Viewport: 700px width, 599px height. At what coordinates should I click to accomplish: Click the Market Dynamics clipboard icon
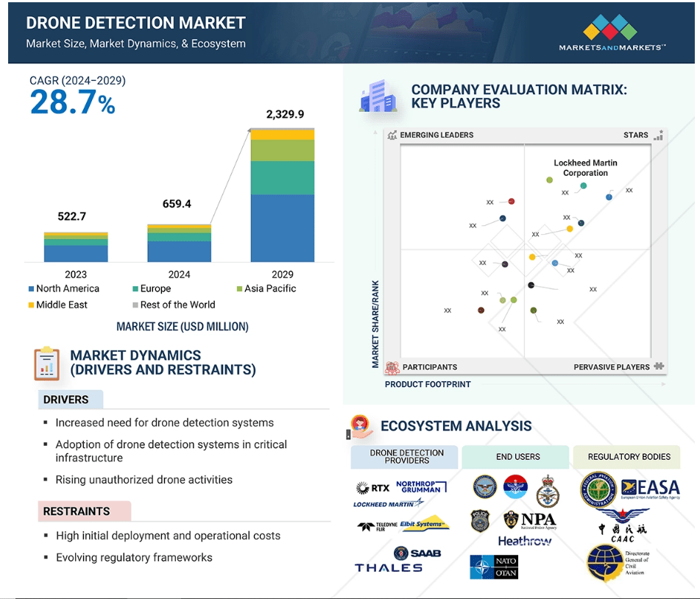pyautogui.click(x=46, y=363)
